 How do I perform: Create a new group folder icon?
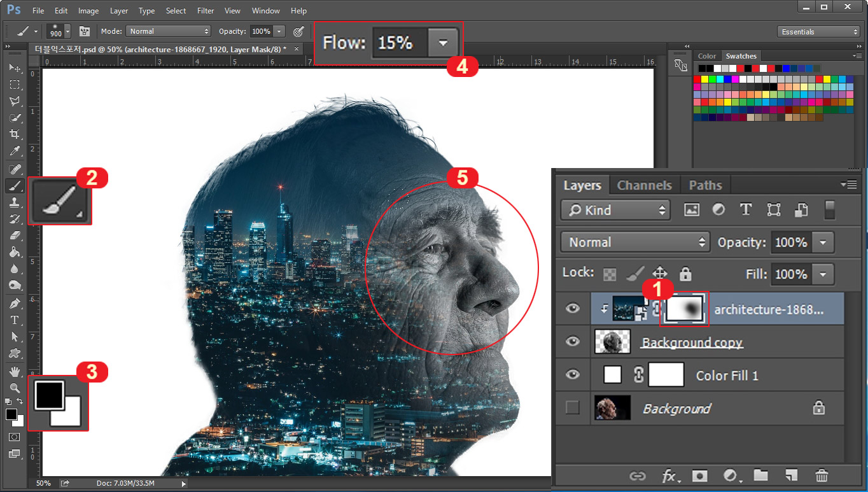760,475
